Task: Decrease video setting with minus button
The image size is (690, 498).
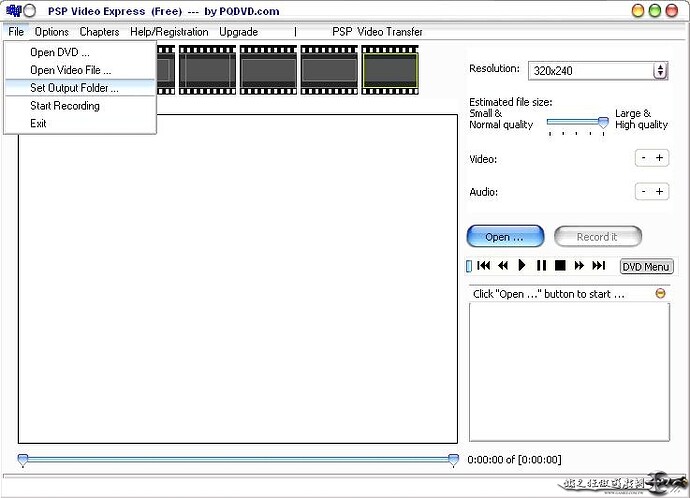Action: [x=644, y=158]
